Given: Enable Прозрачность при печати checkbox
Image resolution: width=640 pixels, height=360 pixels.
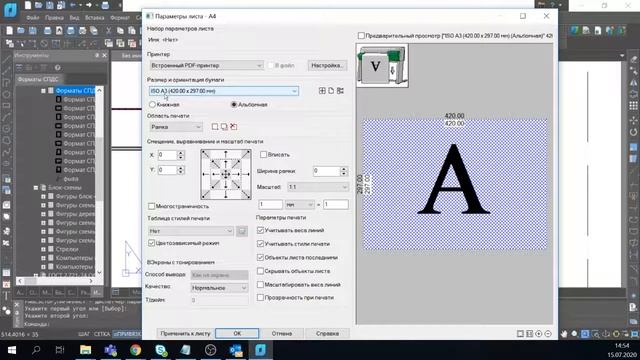Looking at the screenshot, I should [260, 298].
